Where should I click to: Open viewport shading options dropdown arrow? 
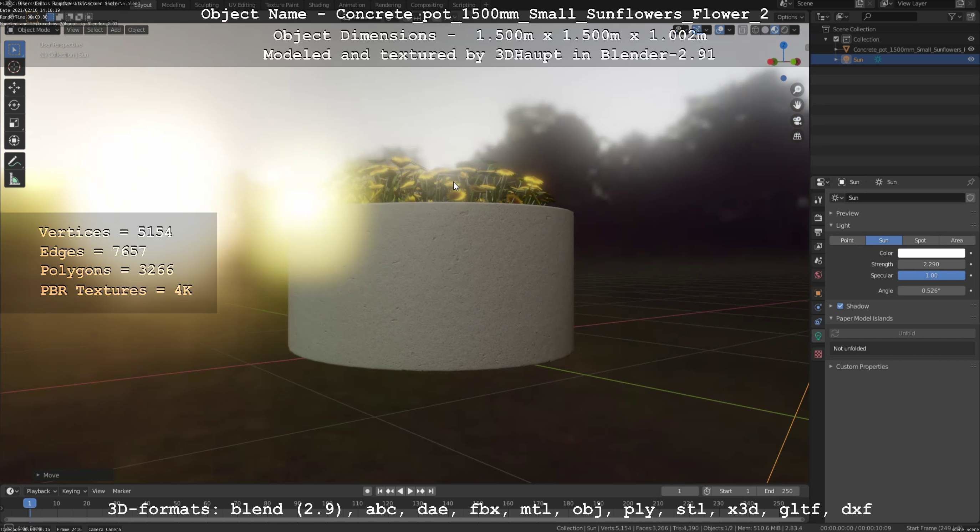point(794,30)
